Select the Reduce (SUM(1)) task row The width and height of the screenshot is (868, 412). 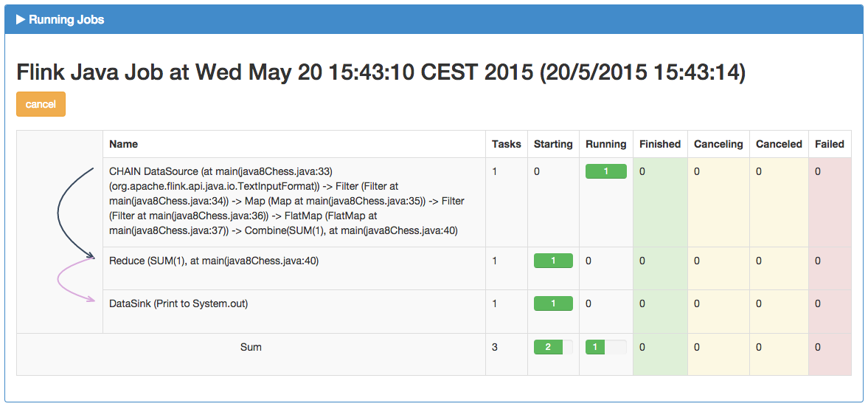pos(214,261)
